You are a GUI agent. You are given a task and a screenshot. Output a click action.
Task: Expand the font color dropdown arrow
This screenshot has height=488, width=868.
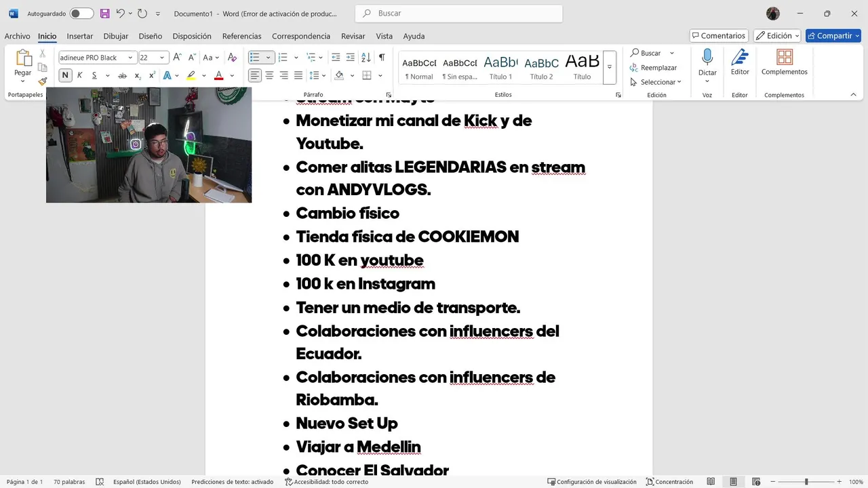pyautogui.click(x=232, y=75)
